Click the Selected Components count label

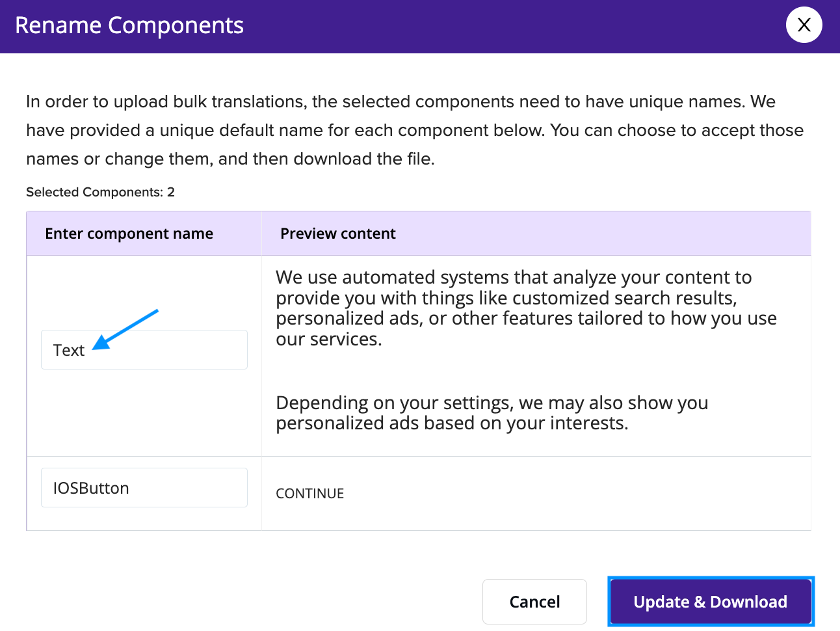[100, 192]
